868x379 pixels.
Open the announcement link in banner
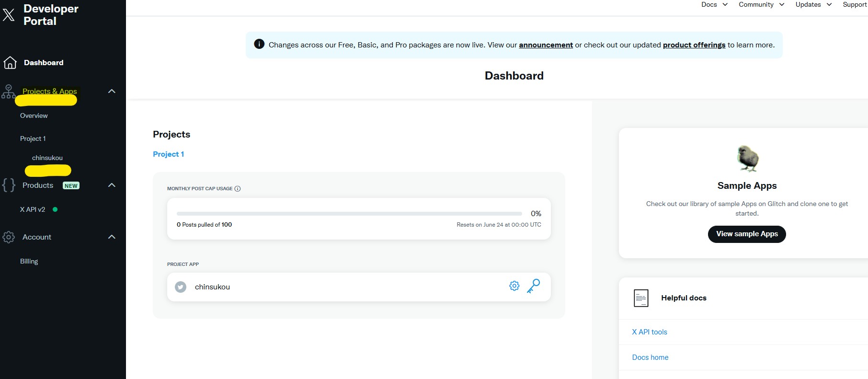coord(546,45)
